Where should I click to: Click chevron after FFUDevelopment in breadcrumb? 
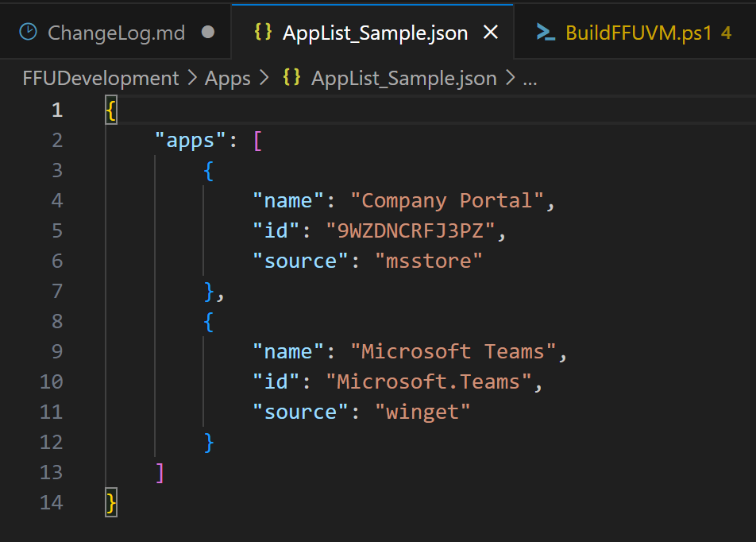[x=192, y=78]
